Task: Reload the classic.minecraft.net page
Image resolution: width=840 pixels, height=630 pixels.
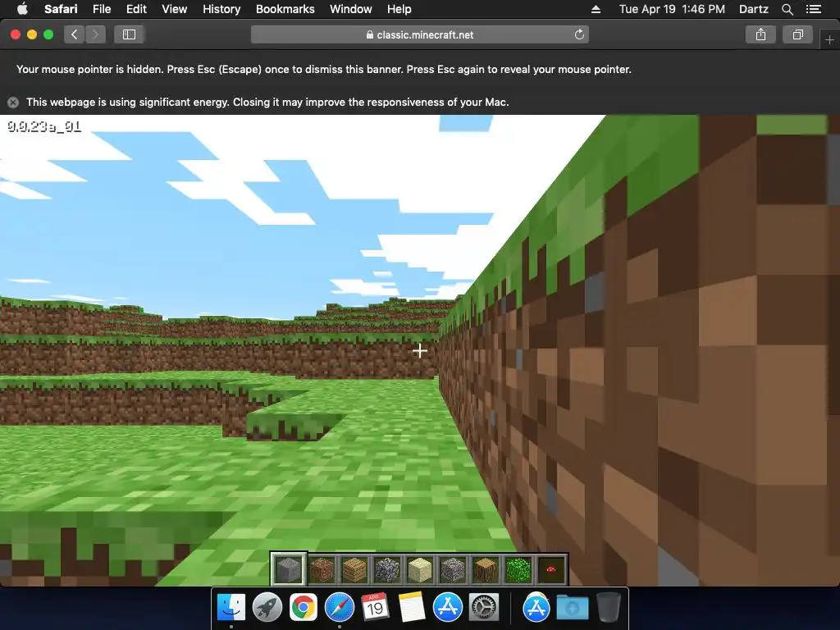Action: point(579,34)
